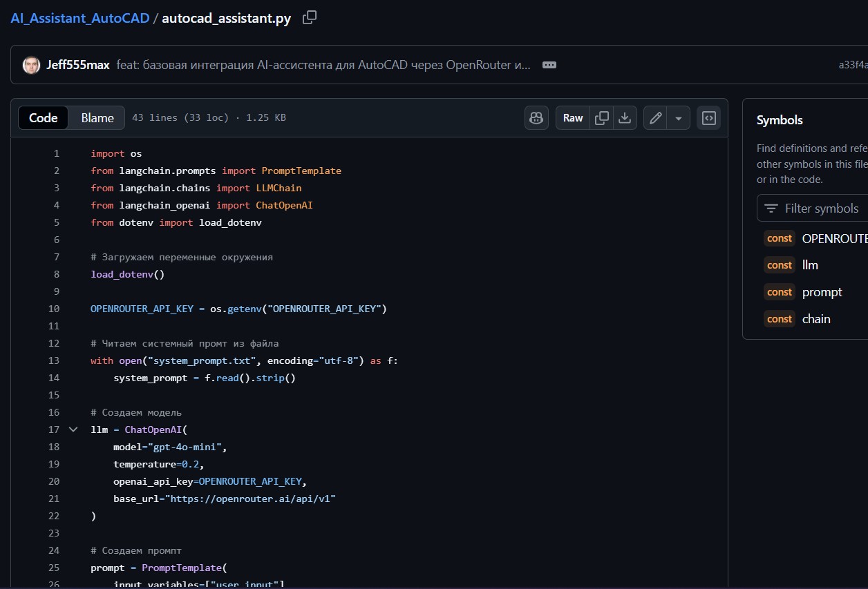Click "gpt-4o-mini" model string
Screen dimensions: 868x589
click(x=185, y=447)
